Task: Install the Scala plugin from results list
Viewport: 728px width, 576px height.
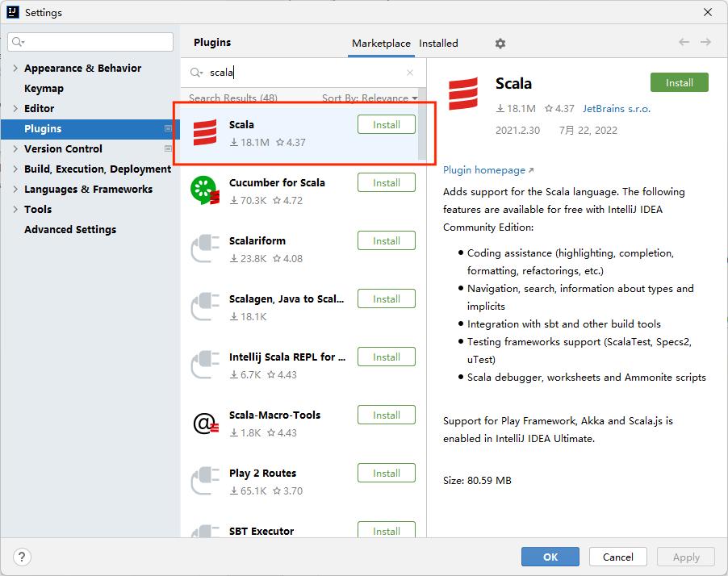Action: pos(387,124)
